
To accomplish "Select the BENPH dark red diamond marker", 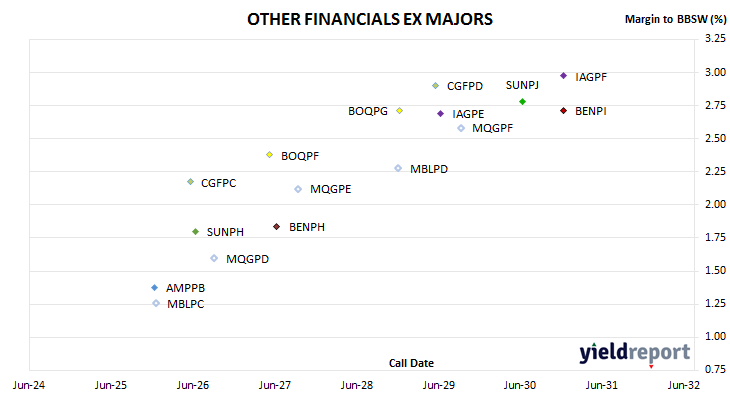I will [x=277, y=227].
